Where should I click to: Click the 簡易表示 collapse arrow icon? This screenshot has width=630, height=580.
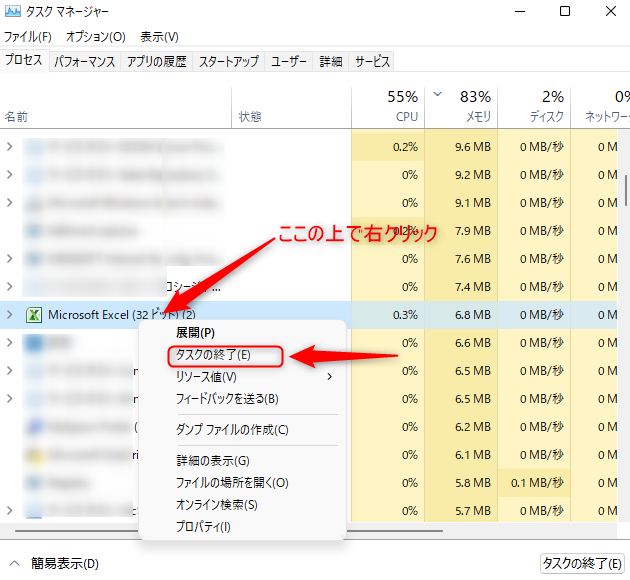pos(14,563)
